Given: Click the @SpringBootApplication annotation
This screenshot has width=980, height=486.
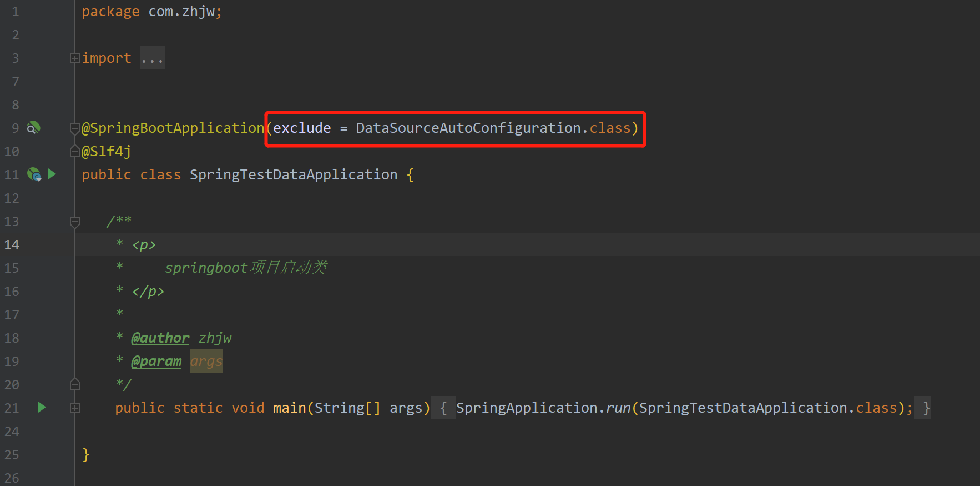Looking at the screenshot, I should pos(173,128).
